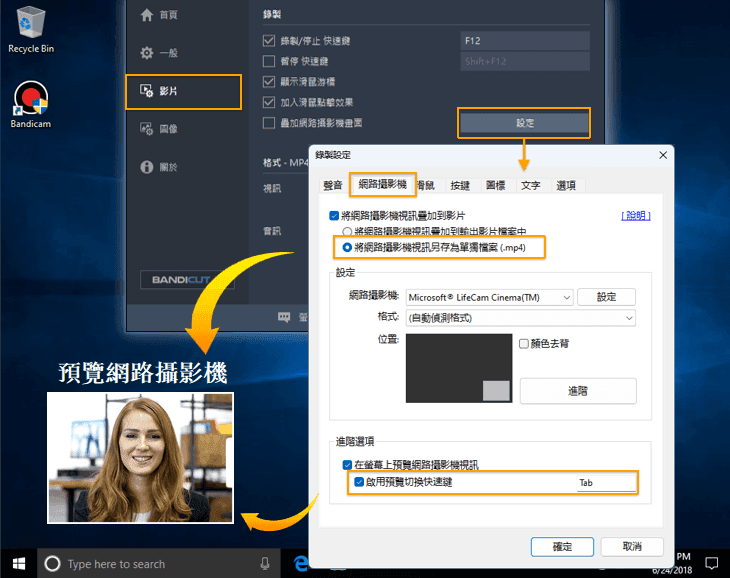
Task: Click the 影片 (Video) sidebar icon
Action: tap(147, 91)
